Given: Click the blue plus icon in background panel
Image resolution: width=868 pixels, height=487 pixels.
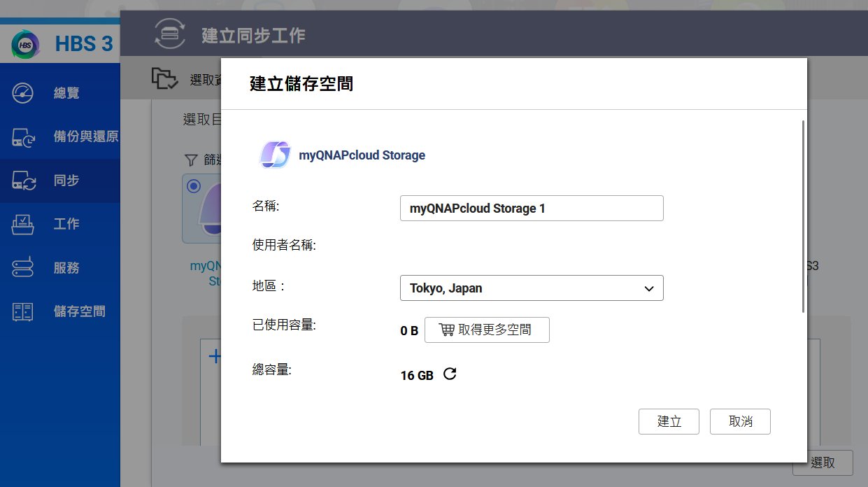Looking at the screenshot, I should pos(215,357).
